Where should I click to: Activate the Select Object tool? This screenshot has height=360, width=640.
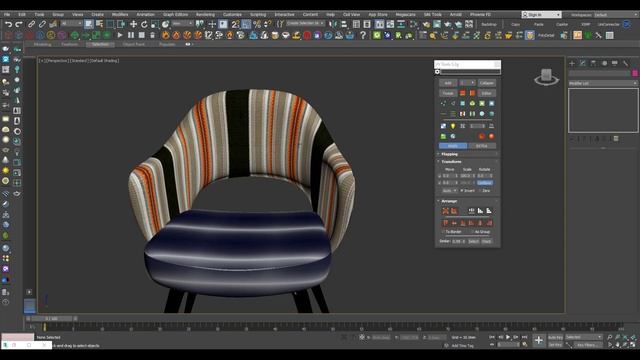pyautogui.click(x=89, y=24)
